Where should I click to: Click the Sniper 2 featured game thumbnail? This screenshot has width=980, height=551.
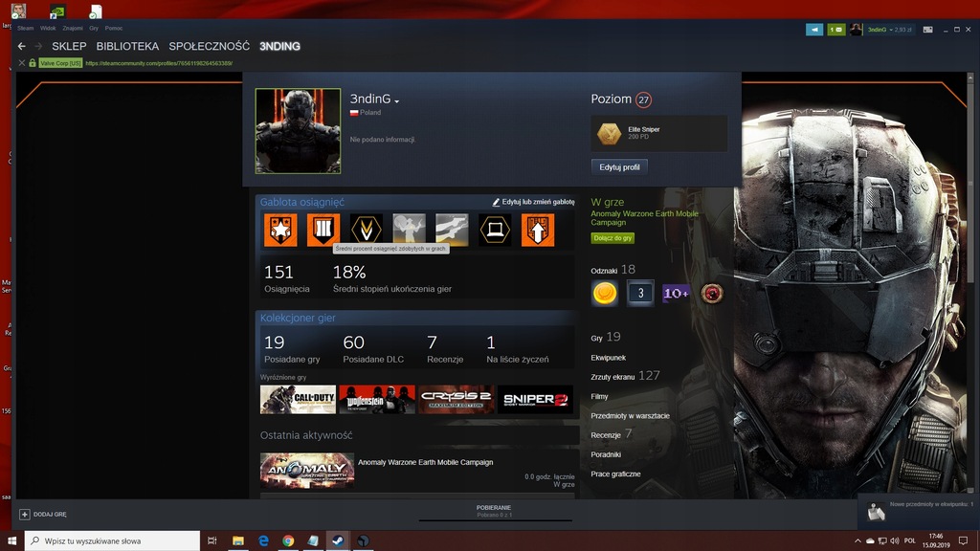click(x=535, y=399)
